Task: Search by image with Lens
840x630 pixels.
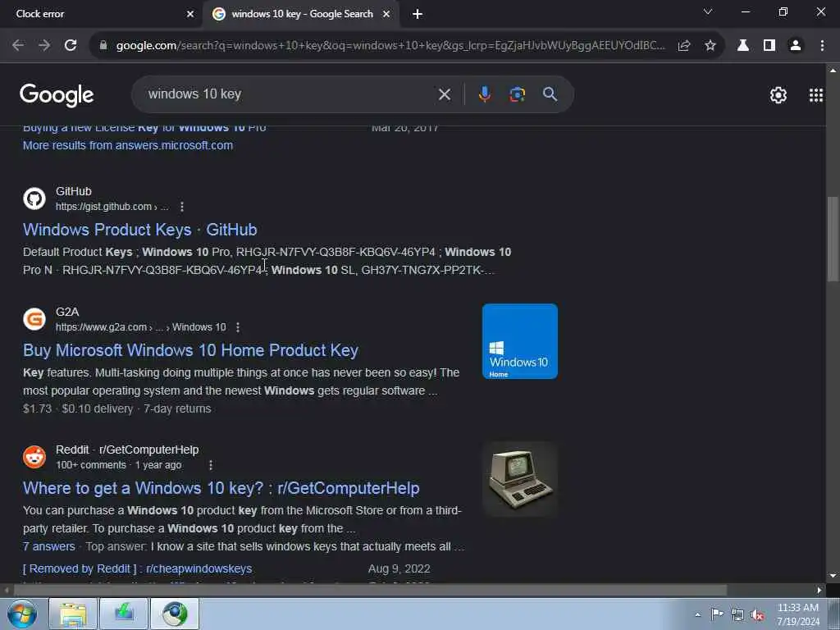Action: click(x=517, y=95)
